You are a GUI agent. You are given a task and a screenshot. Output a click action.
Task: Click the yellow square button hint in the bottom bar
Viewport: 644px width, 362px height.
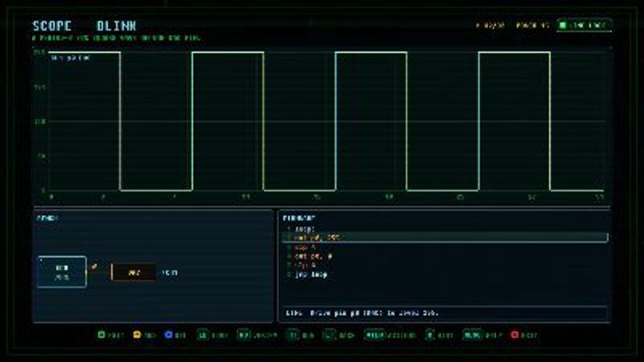[x=137, y=335]
